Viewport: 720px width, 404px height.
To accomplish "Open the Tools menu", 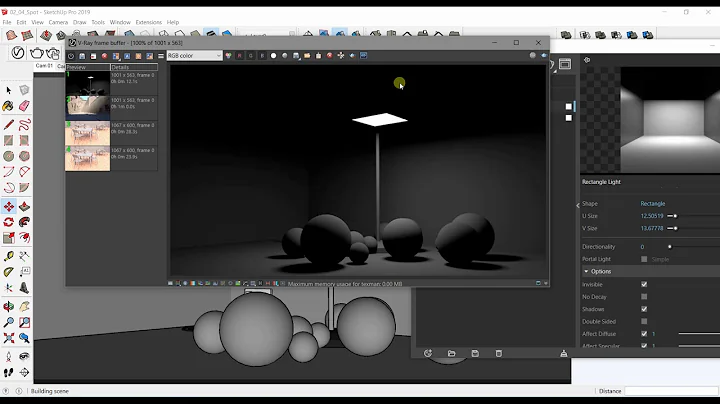I will [x=98, y=22].
